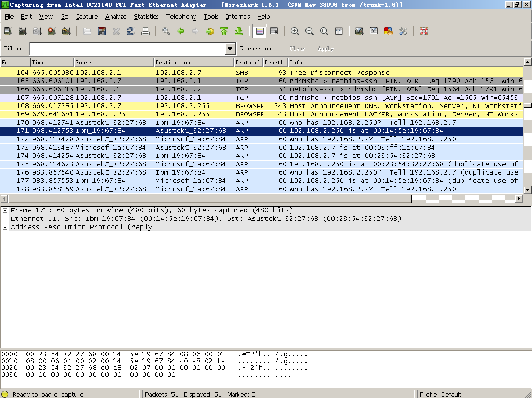
Task: Open the View menu
Action: click(46, 16)
